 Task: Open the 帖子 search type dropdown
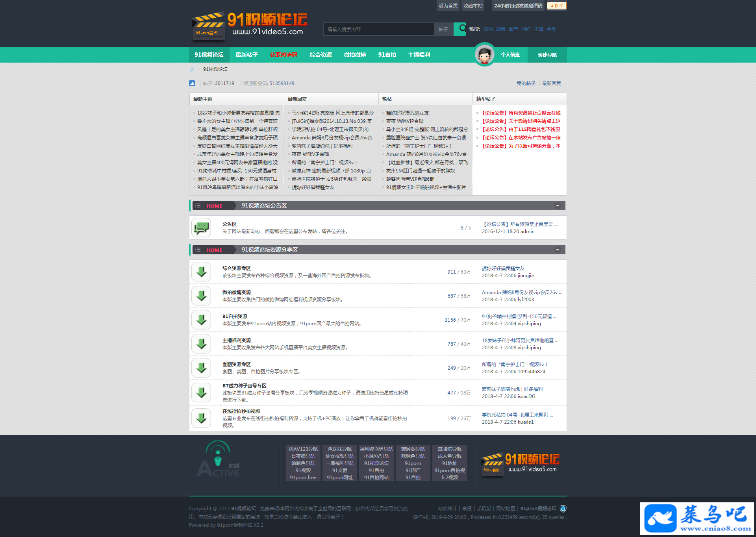pyautogui.click(x=443, y=29)
